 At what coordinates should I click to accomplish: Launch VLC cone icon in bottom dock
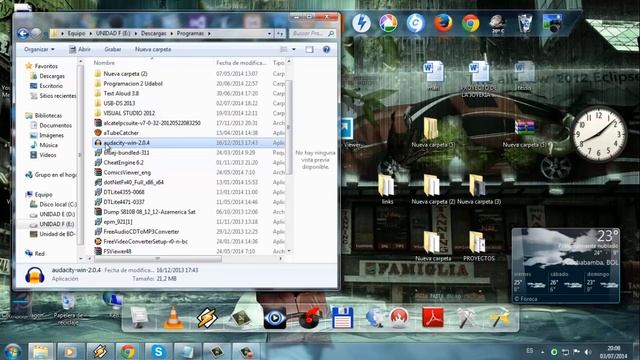pos(173,318)
